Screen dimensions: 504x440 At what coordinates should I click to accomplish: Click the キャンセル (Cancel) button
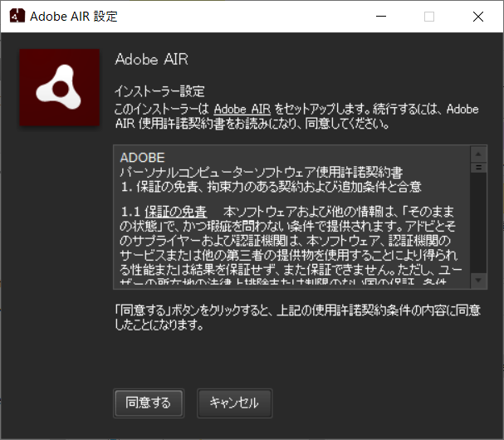click(x=234, y=403)
